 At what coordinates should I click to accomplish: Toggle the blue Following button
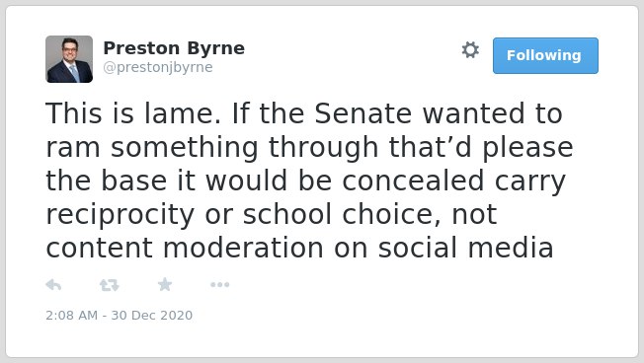[545, 56]
